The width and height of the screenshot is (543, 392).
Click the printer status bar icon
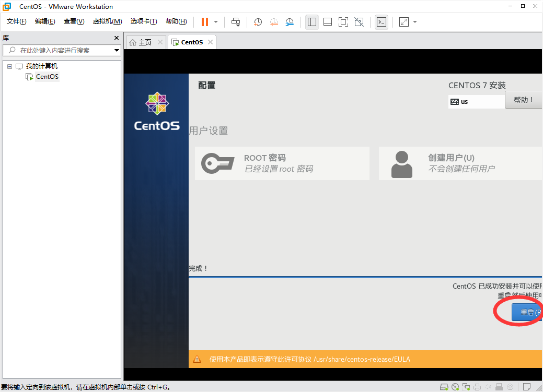[477, 387]
